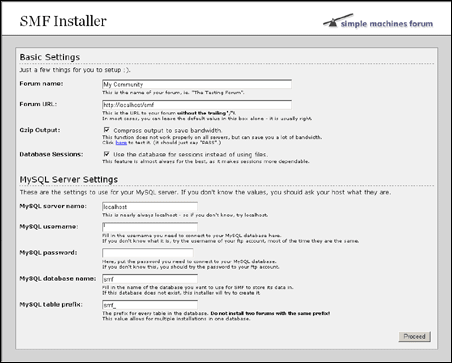Click the MySQL database name field
Viewport: 452px width, 363px height.
click(150, 279)
